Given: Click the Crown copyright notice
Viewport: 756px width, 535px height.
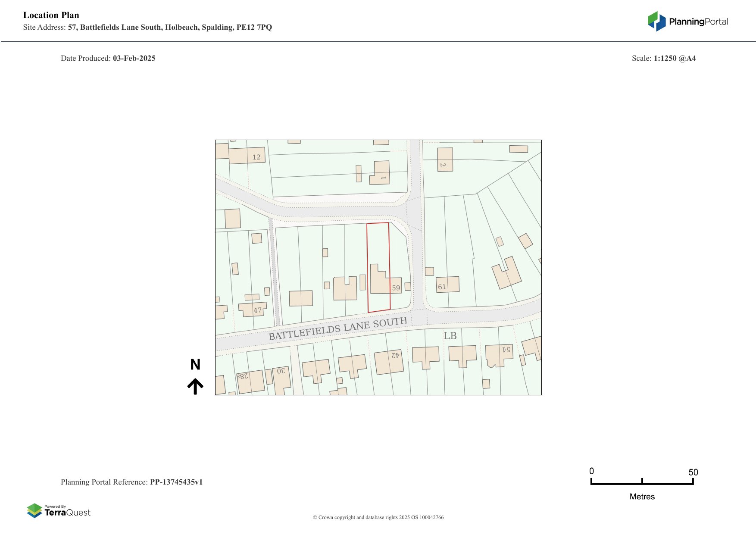Looking at the screenshot, I should 378,517.
